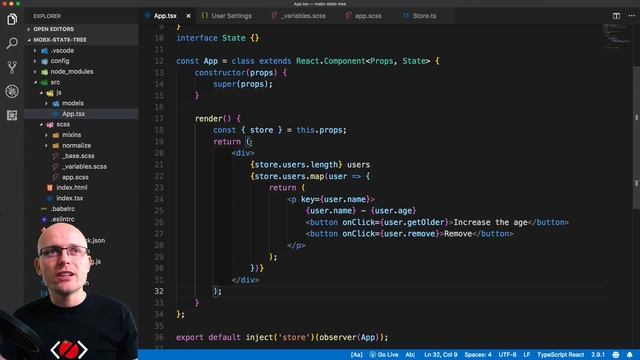Collapse the src folder

[55, 82]
